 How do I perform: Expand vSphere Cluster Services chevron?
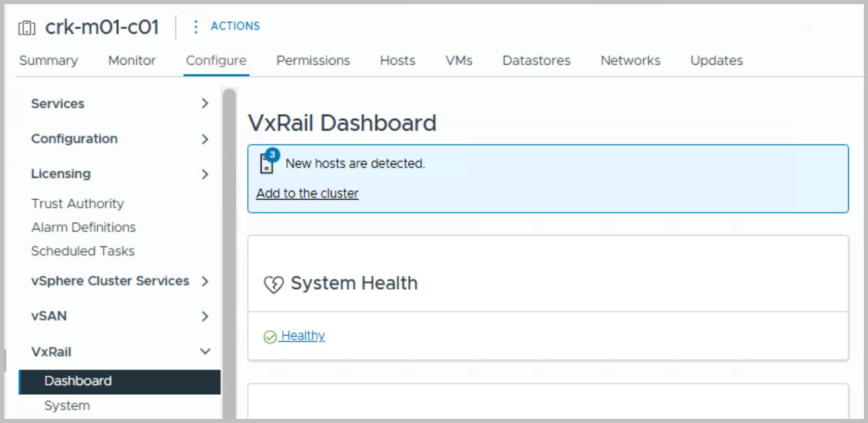205,281
